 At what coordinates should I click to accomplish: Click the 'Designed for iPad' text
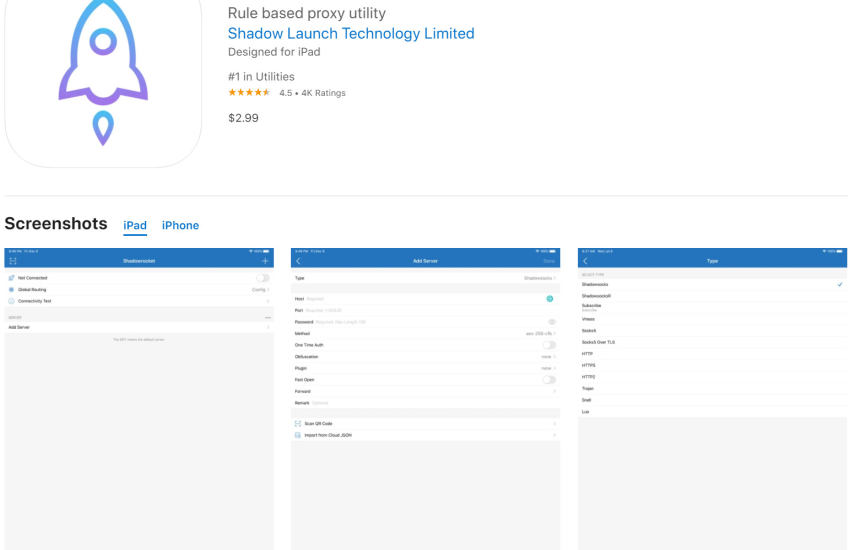tap(274, 52)
